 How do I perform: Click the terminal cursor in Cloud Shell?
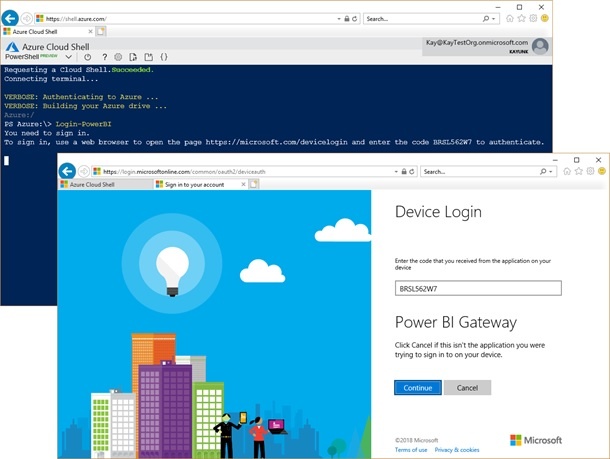pos(7,160)
